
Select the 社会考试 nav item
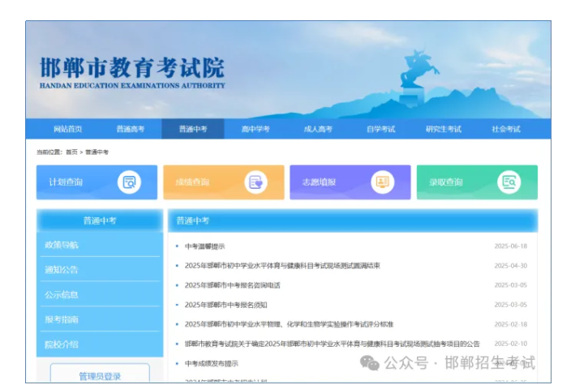click(505, 130)
